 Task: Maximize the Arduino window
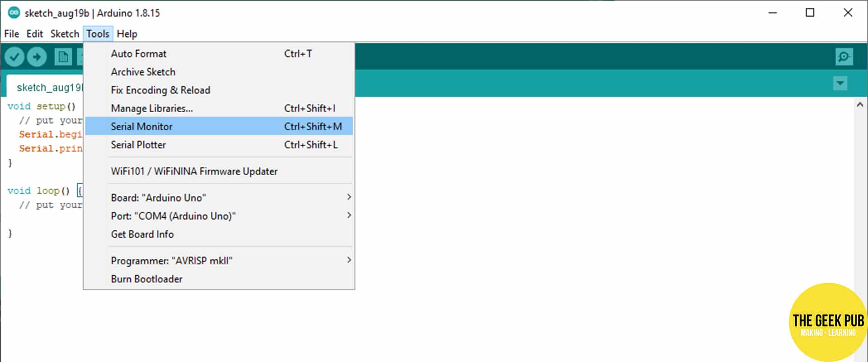coord(810,13)
